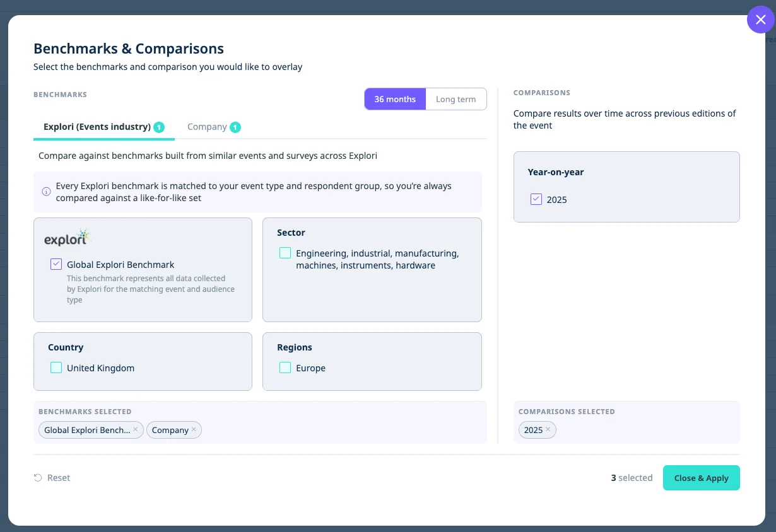Image resolution: width=776 pixels, height=532 pixels.
Task: Click the Regions card heading
Action: [295, 347]
